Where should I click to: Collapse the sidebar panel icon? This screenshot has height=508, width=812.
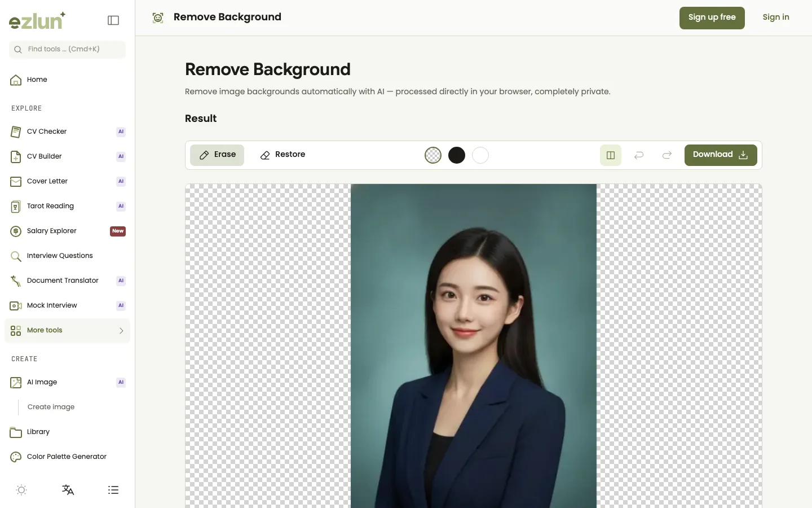[x=113, y=20]
